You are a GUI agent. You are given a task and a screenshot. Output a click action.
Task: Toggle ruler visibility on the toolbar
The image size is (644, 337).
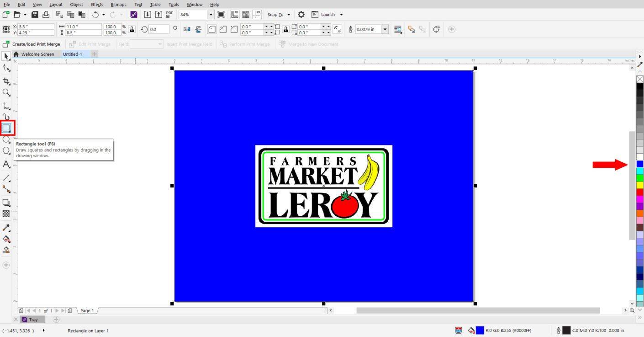pyautogui.click(x=234, y=14)
